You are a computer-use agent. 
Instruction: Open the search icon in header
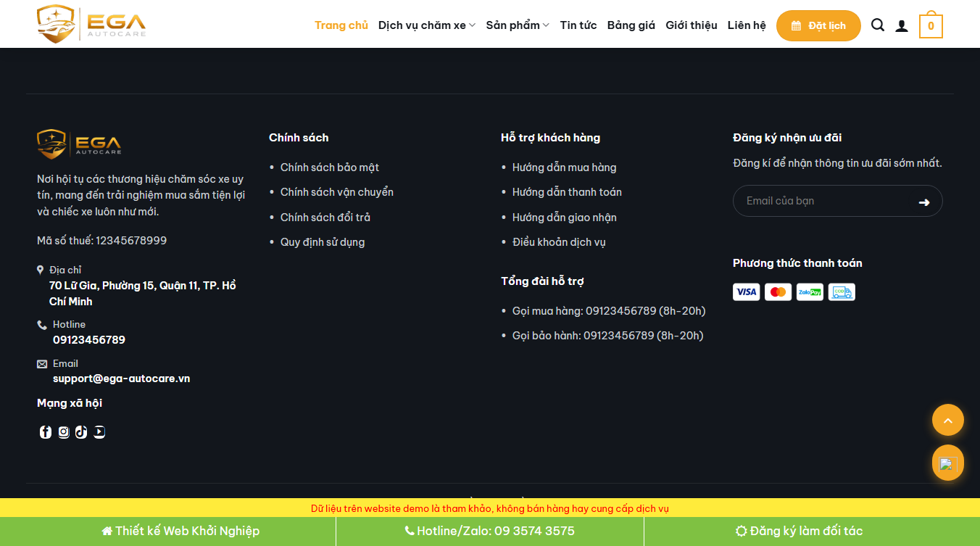(878, 25)
